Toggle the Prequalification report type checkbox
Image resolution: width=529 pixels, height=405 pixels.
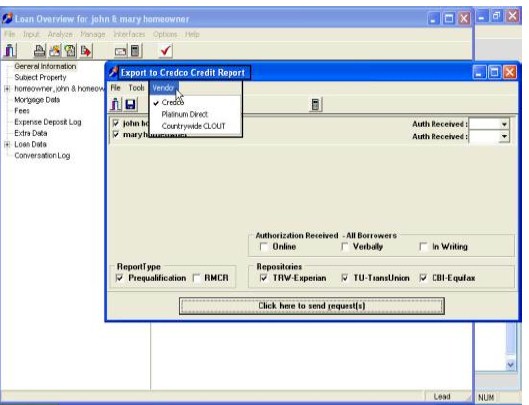click(119, 278)
